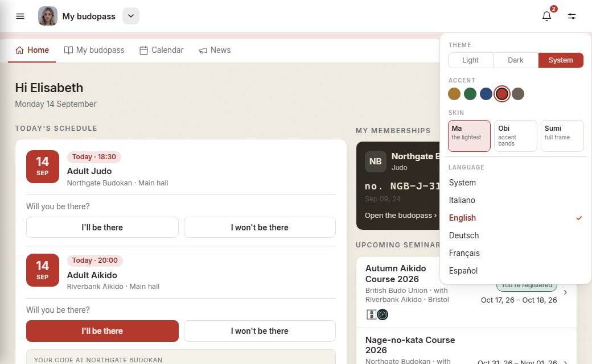Toggle the appearance settings sliders icon
Viewport: 592px width, 364px height.
click(x=572, y=16)
